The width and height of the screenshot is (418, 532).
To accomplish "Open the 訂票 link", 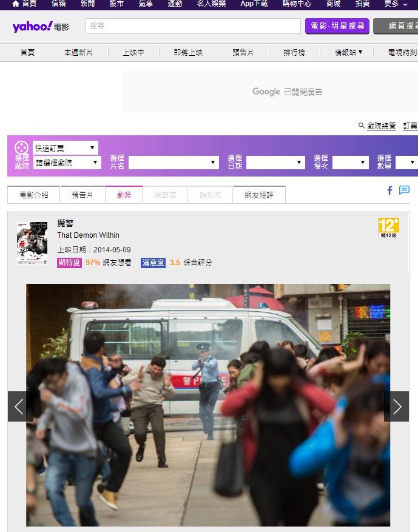I will pyautogui.click(x=410, y=126).
